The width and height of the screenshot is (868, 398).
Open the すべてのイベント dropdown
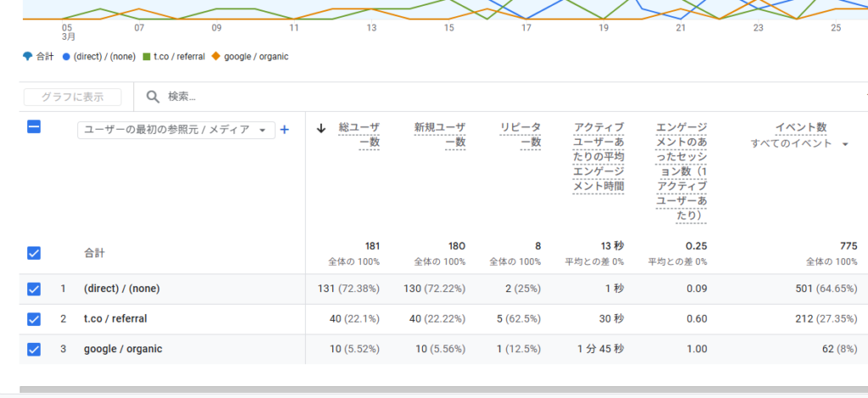pos(800,144)
